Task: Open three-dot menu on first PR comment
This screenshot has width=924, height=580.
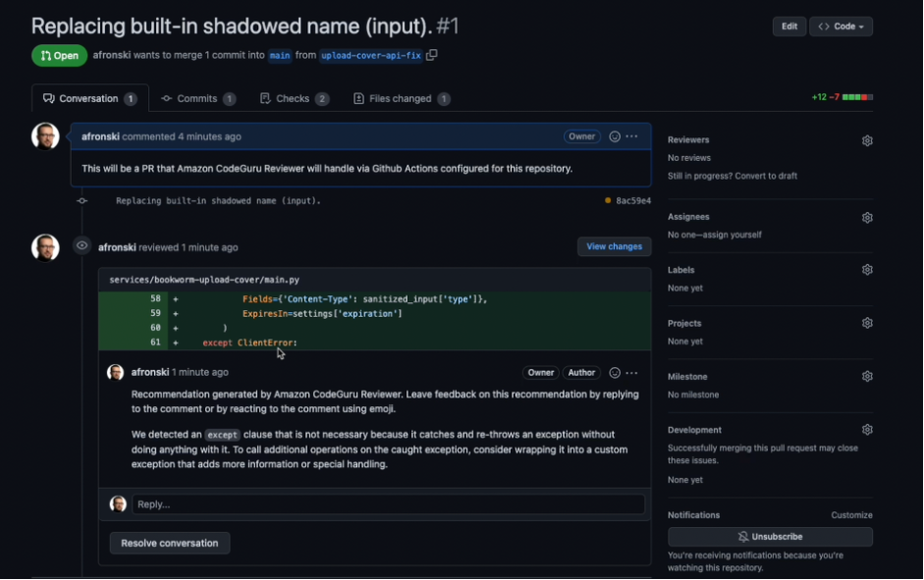Action: coord(631,136)
